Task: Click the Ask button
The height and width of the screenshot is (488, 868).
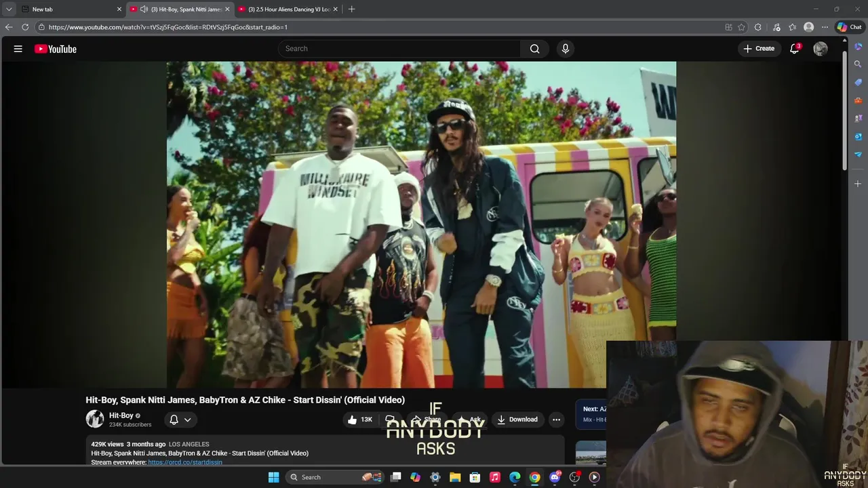Action: pyautogui.click(x=469, y=420)
